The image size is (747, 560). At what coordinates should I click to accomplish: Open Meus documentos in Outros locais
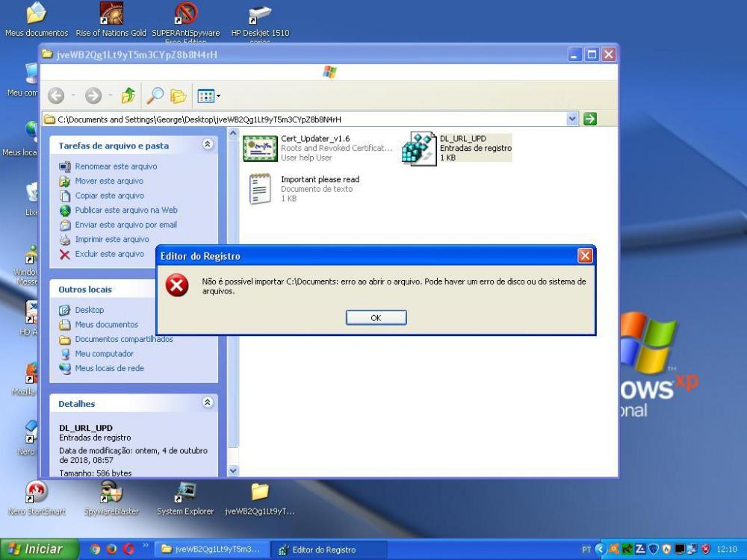click(x=106, y=325)
